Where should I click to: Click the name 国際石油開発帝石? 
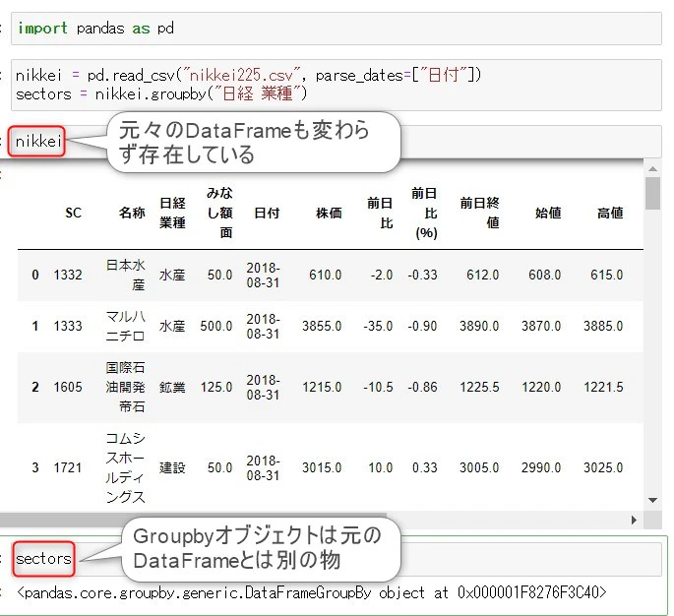(x=126, y=387)
